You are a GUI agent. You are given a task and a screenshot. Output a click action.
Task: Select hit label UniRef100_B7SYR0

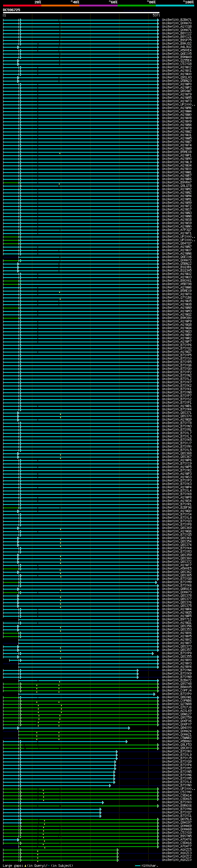coord(177,751)
